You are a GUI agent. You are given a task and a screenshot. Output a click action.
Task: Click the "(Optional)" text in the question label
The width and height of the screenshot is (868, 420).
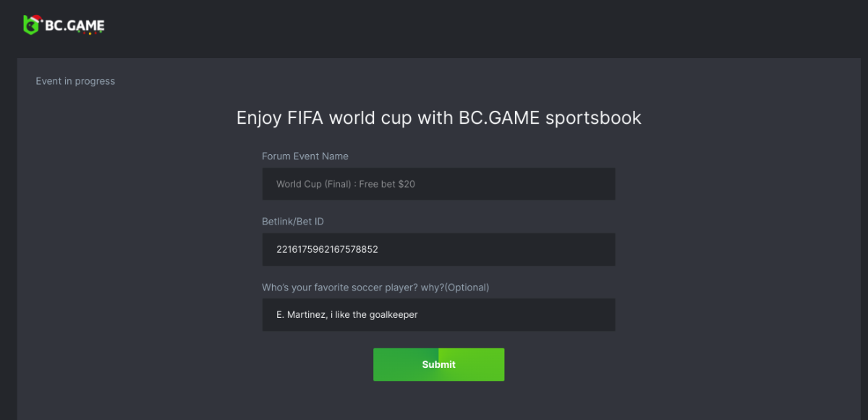tap(467, 287)
